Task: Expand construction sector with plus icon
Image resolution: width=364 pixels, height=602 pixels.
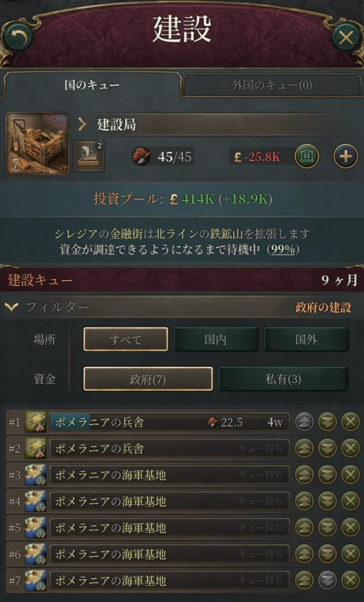Action: point(346,156)
